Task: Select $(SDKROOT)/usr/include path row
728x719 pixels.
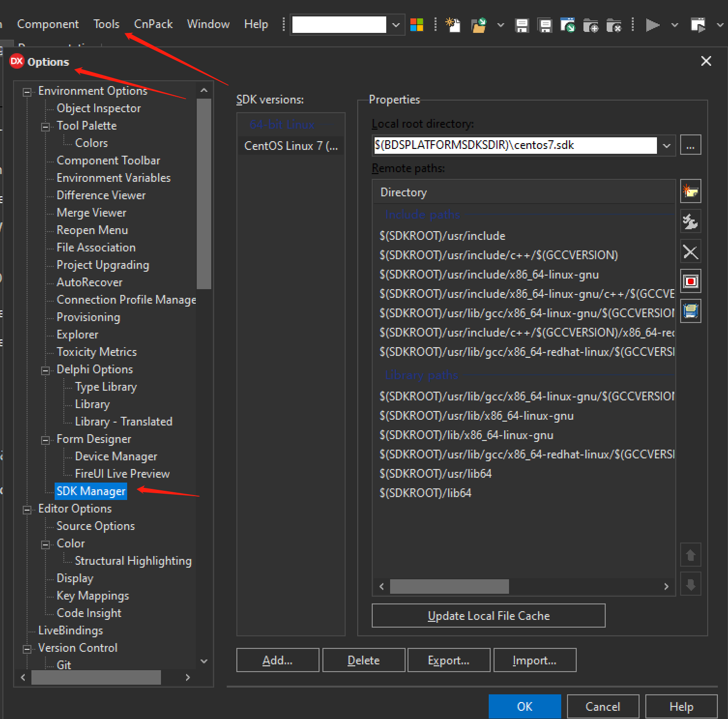Action: (524, 235)
